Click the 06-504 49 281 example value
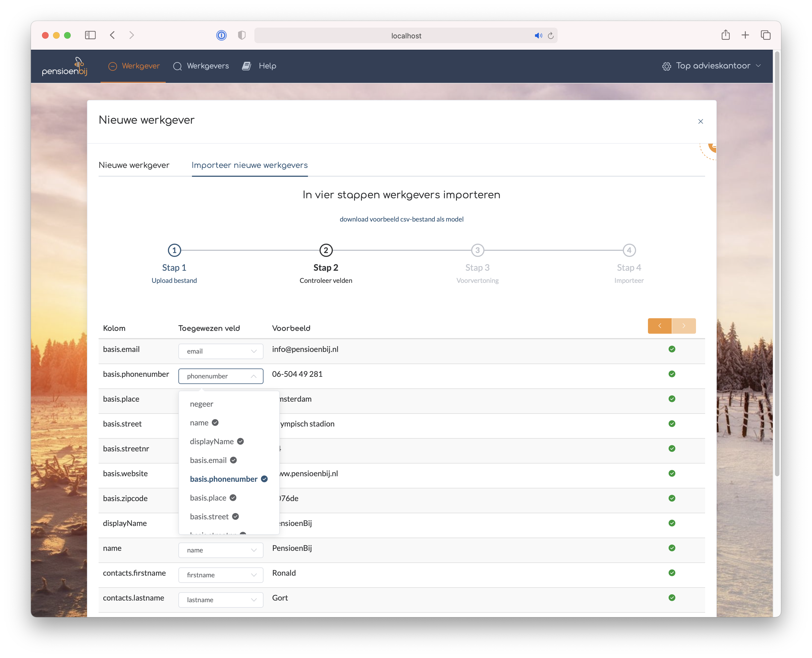Image resolution: width=812 pixels, height=658 pixels. (297, 374)
